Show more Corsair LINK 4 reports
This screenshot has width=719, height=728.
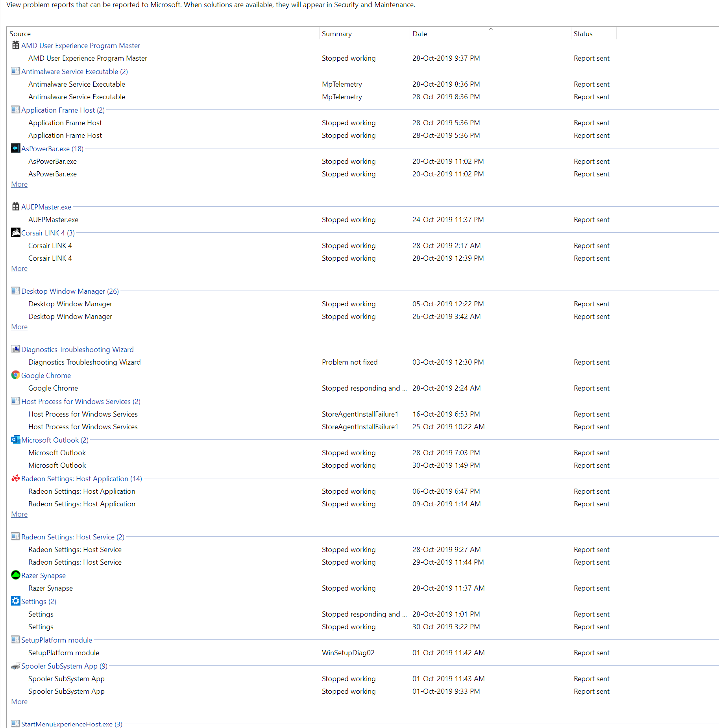click(x=19, y=269)
